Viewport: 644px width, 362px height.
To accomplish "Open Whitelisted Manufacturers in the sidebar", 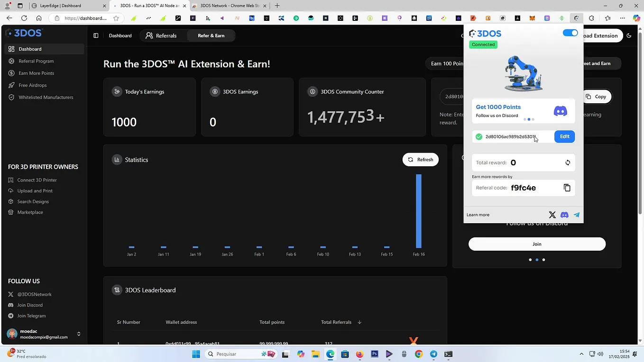I will pos(46,98).
